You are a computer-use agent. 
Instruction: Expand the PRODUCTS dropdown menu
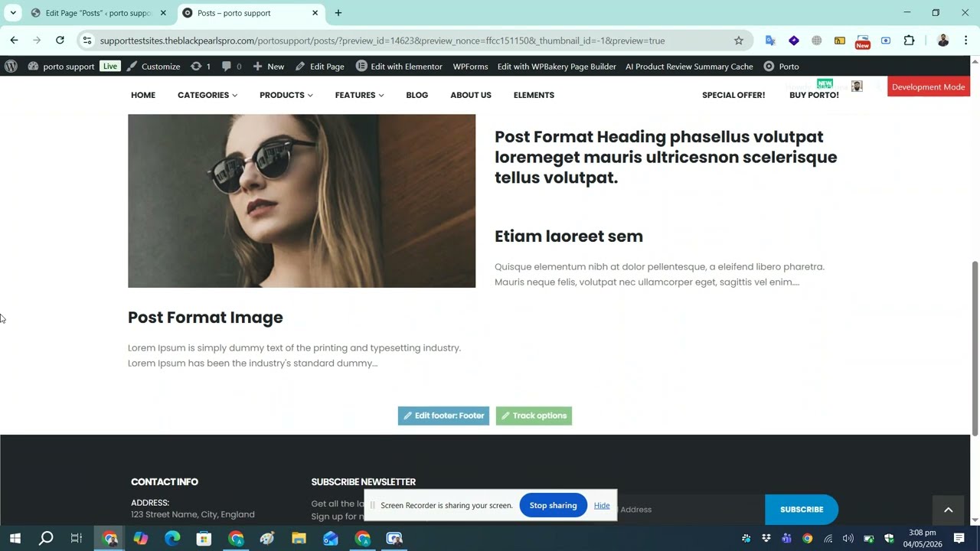click(x=286, y=95)
